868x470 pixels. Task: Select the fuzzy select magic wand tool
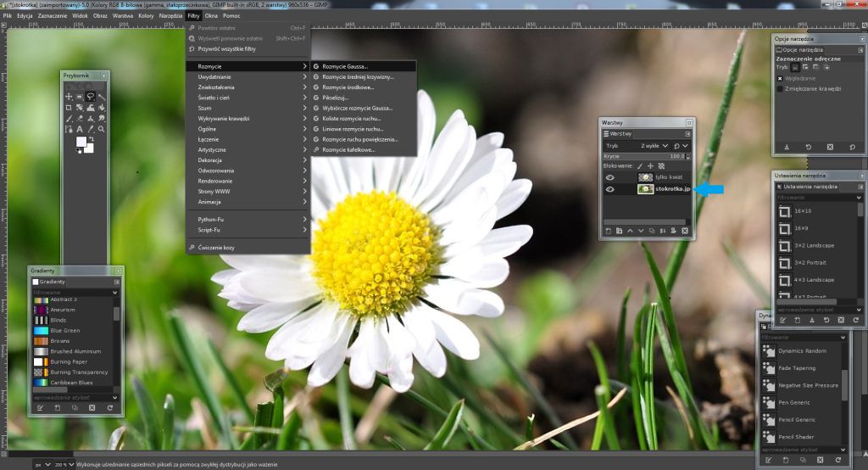pyautogui.click(x=102, y=97)
